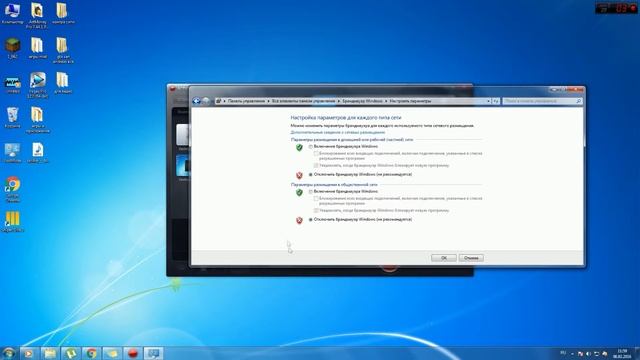Show hidden tray icons arrow
The width and height of the screenshot is (640, 360).
[572, 353]
